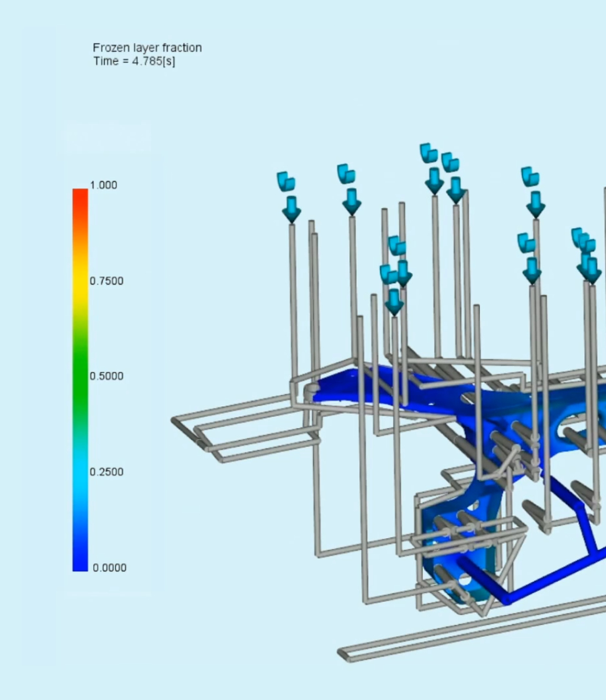Click the 0.0000 legend value

click(x=110, y=567)
